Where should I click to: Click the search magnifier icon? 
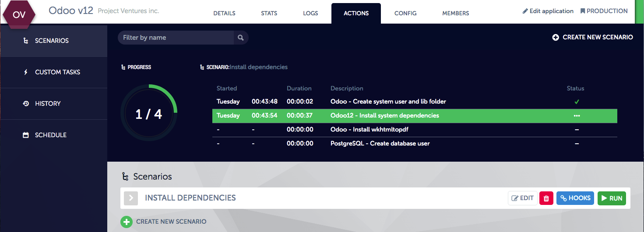(x=240, y=38)
